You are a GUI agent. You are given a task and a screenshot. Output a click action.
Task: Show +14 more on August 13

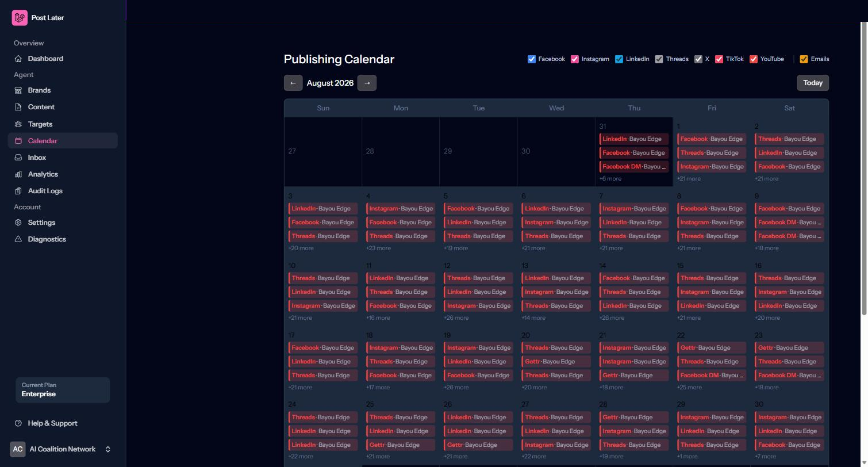(533, 318)
